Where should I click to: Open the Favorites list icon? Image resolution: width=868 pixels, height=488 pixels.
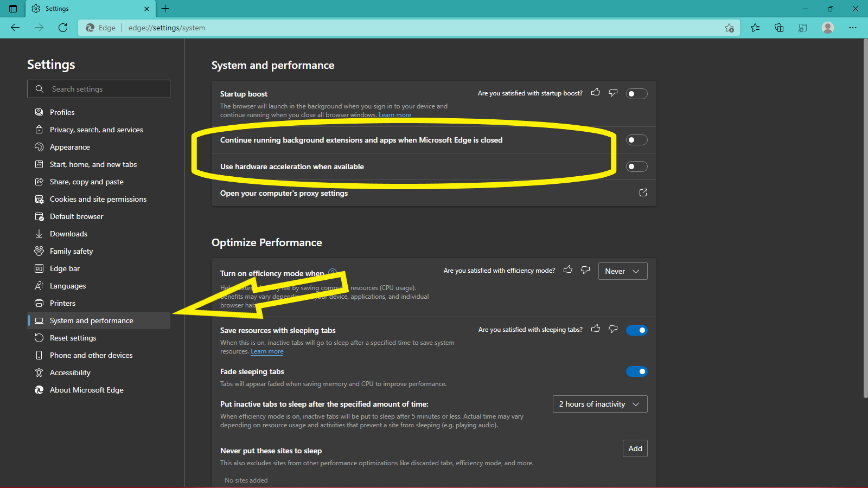click(755, 28)
